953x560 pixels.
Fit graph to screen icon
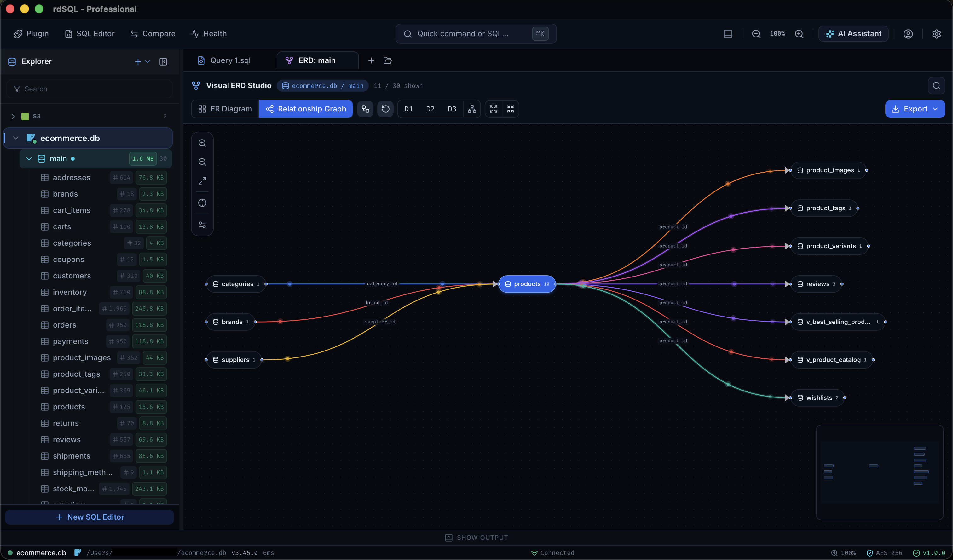(202, 181)
